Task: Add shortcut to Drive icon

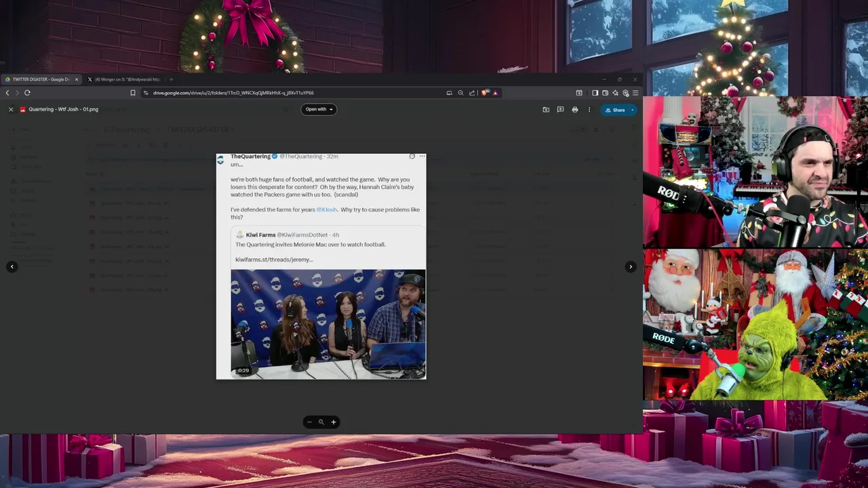Action: pos(546,110)
